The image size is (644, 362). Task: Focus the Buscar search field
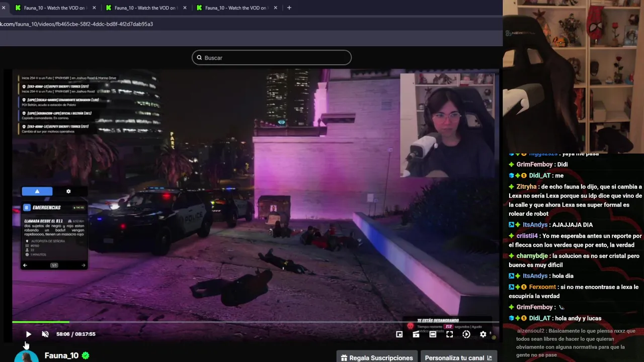point(272,57)
